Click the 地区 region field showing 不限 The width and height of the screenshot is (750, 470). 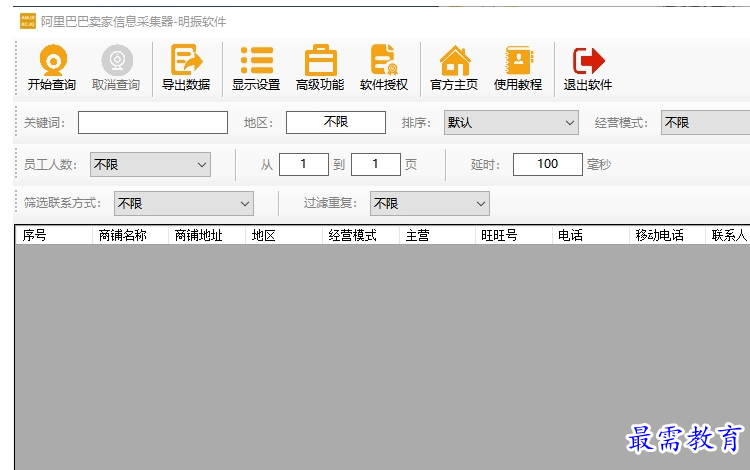coord(336,122)
